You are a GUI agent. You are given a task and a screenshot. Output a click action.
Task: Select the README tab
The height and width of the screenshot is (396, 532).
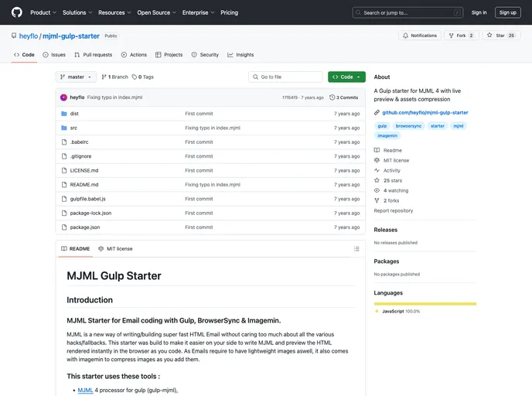point(75,249)
